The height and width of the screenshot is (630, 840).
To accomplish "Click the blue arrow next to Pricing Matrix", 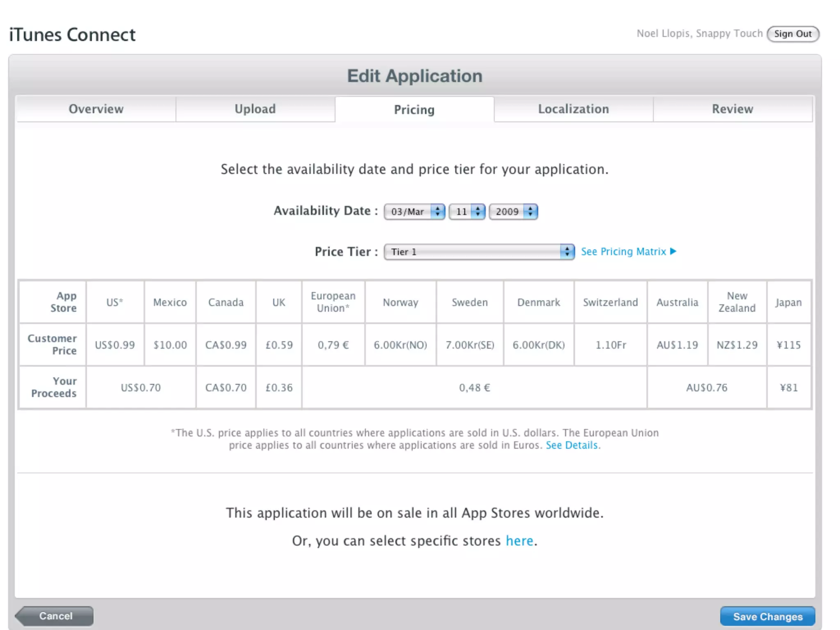I will point(673,251).
